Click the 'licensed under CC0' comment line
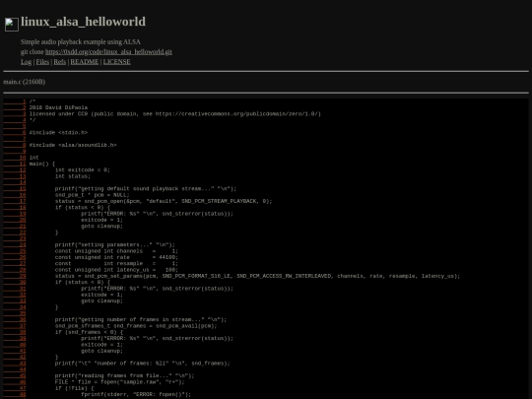The width and height of the screenshot is (532, 399). click(175, 114)
